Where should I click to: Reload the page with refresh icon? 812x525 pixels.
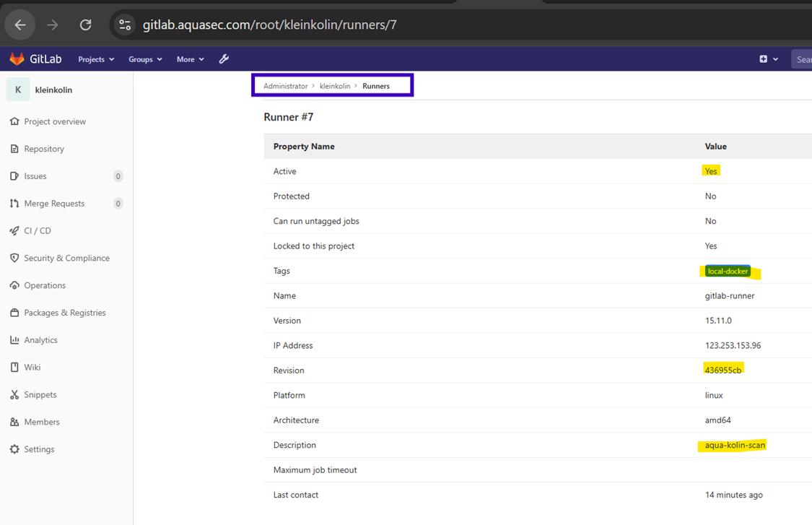pos(85,25)
